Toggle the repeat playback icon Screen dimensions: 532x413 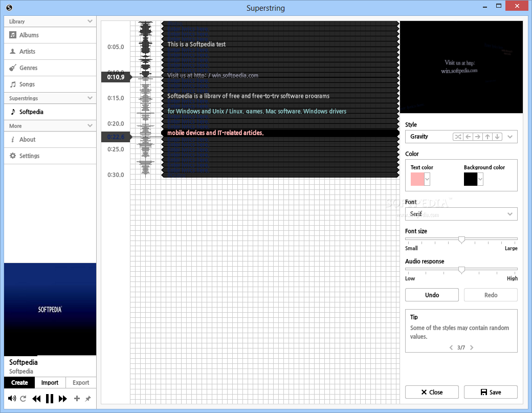[x=23, y=398]
